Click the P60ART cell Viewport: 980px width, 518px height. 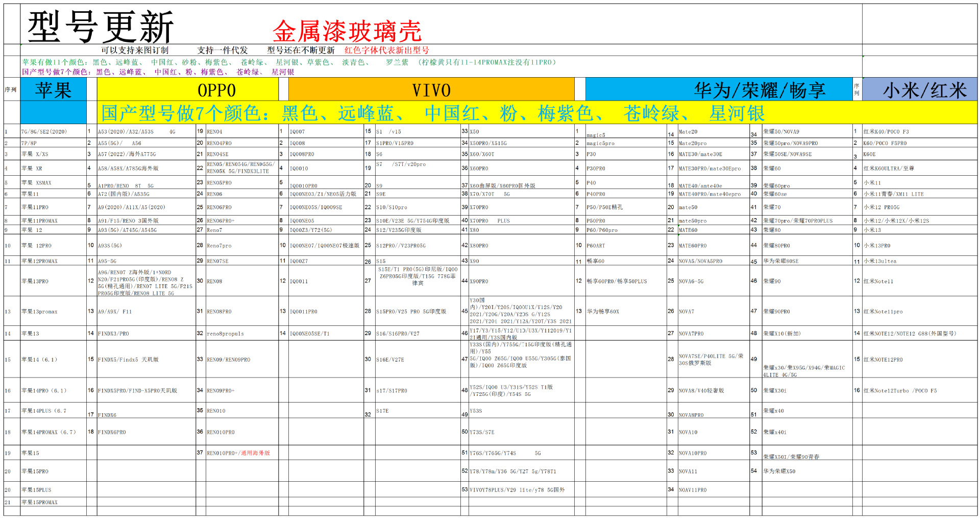626,245
